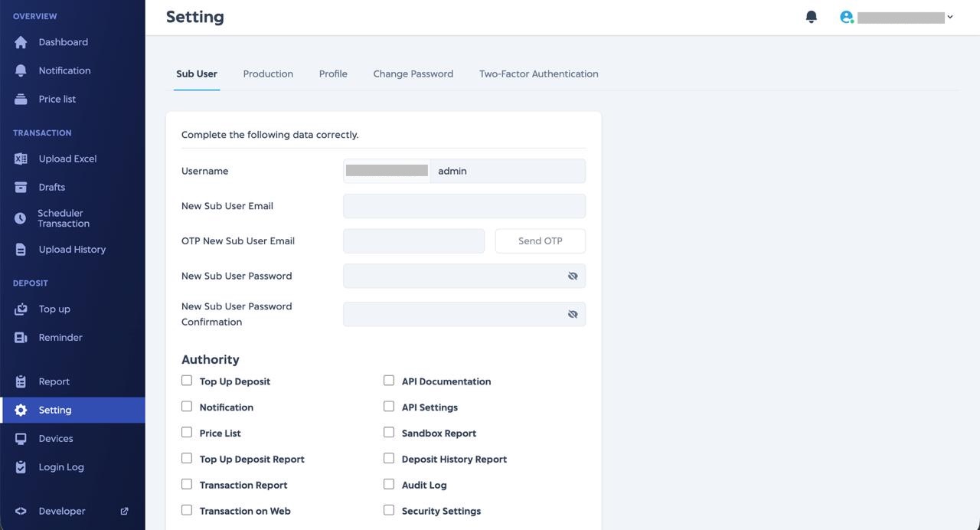Click the Send OTP button
The height and width of the screenshot is (530, 980).
point(540,240)
